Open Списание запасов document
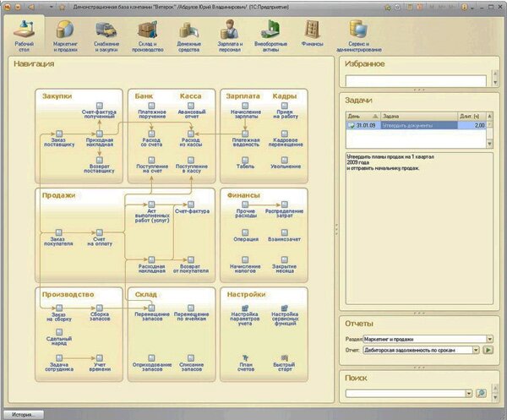The height and width of the screenshot is (420, 507). tap(191, 363)
